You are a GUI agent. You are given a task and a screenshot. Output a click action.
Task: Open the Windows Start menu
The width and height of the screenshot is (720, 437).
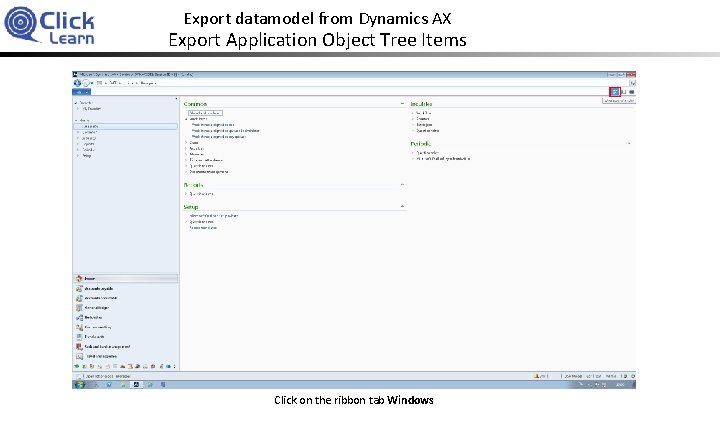pyautogui.click(x=79, y=385)
